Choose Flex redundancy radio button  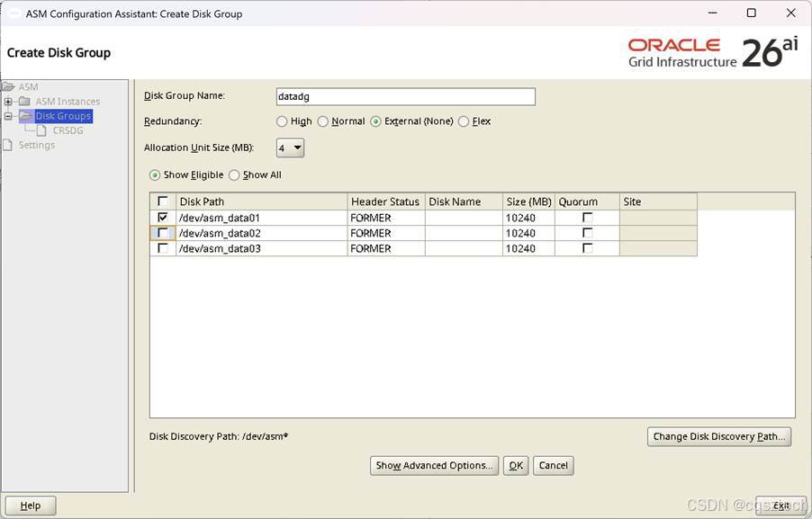[464, 121]
